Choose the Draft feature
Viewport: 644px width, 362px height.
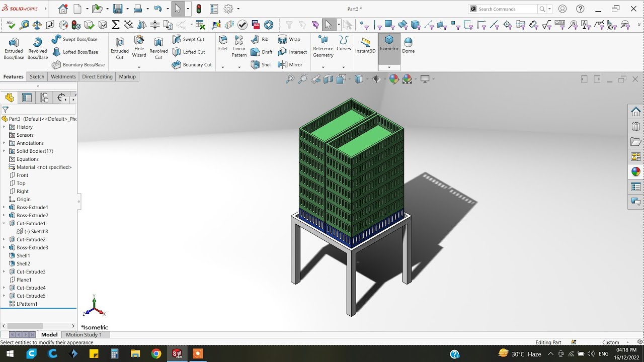coord(262,52)
